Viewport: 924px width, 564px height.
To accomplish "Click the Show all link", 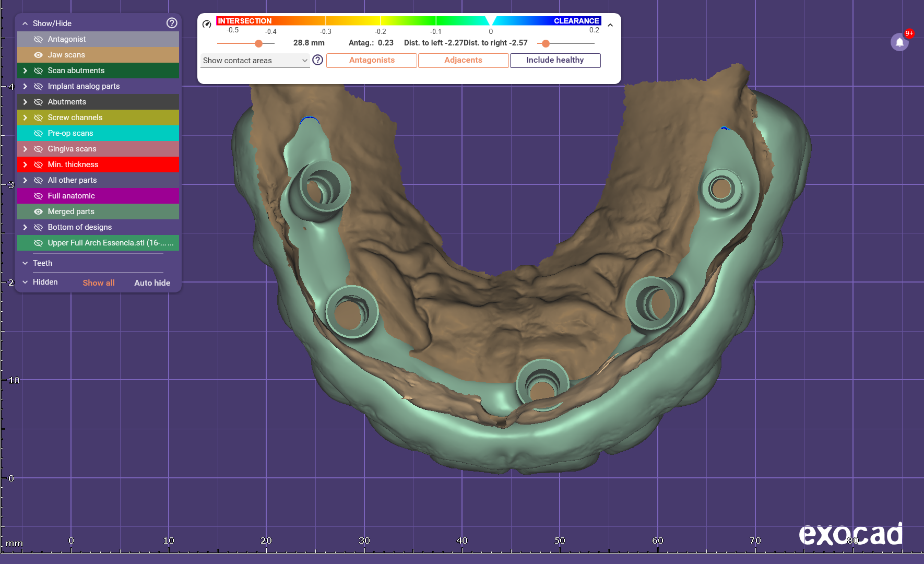I will (x=99, y=283).
